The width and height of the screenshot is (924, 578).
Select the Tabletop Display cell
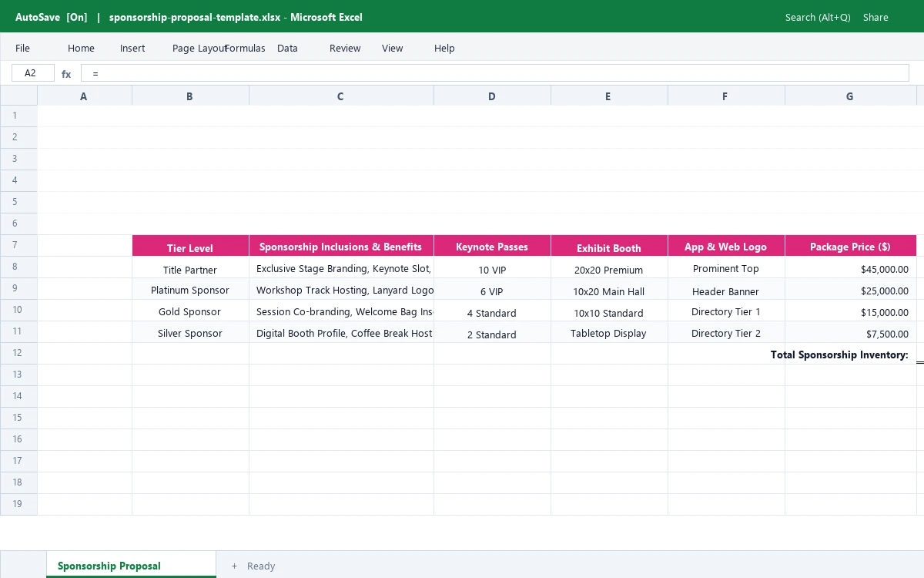point(609,332)
